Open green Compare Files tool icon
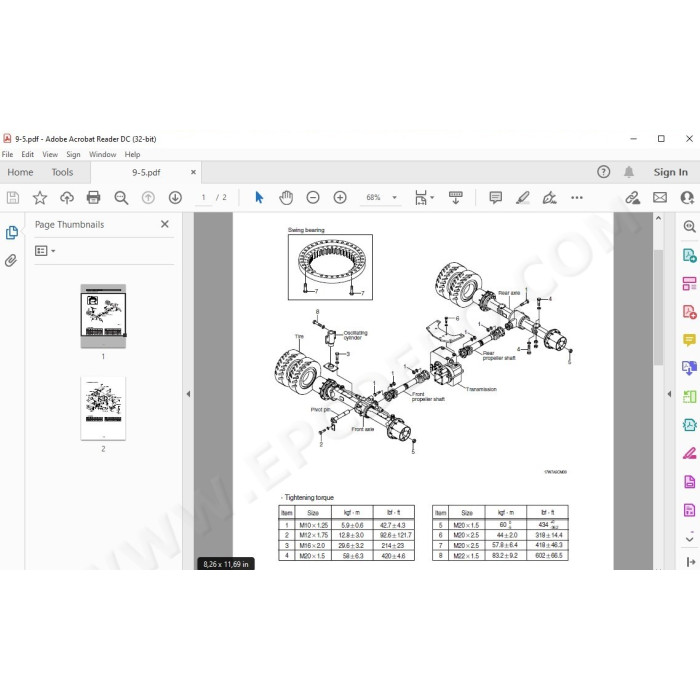Image resolution: width=700 pixels, height=700 pixels. coord(689,396)
